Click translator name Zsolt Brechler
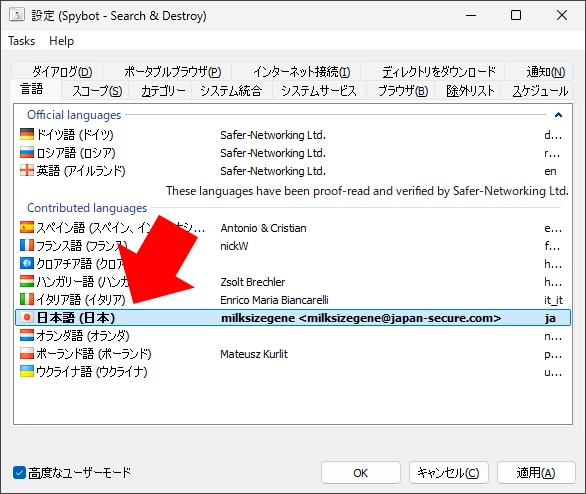586x494 pixels. (x=253, y=282)
